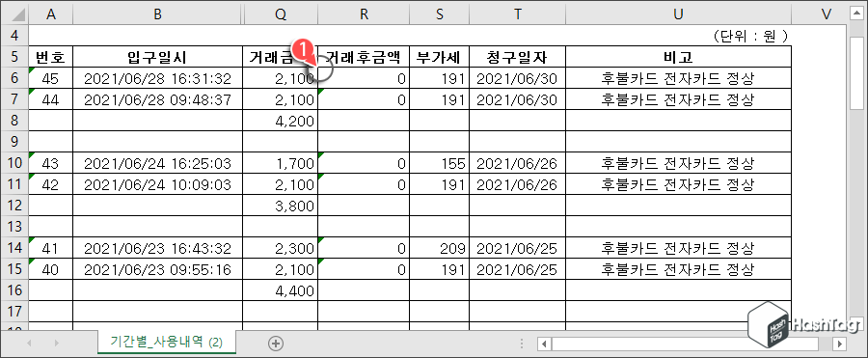Click cell 2021/06/28 16:31:32

(x=158, y=78)
